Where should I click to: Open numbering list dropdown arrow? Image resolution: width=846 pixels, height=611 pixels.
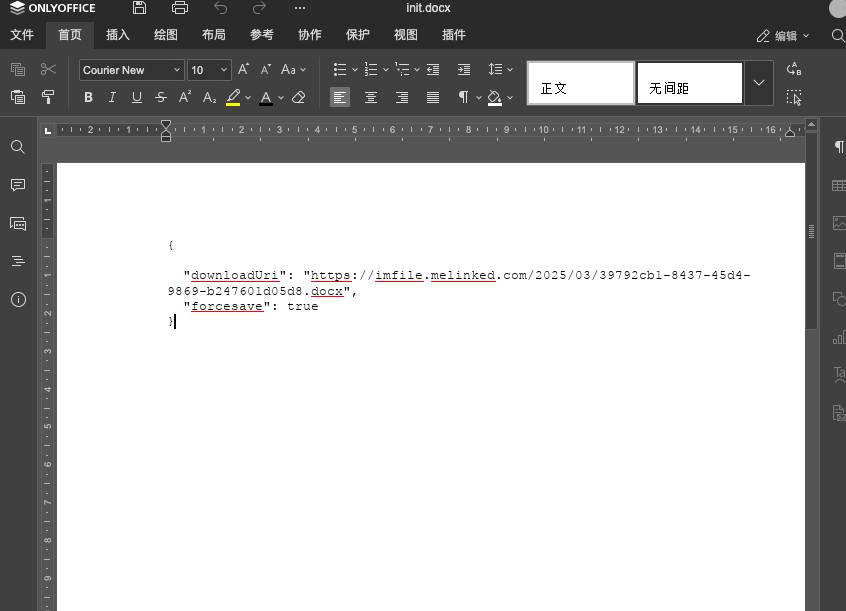pyautogui.click(x=386, y=70)
